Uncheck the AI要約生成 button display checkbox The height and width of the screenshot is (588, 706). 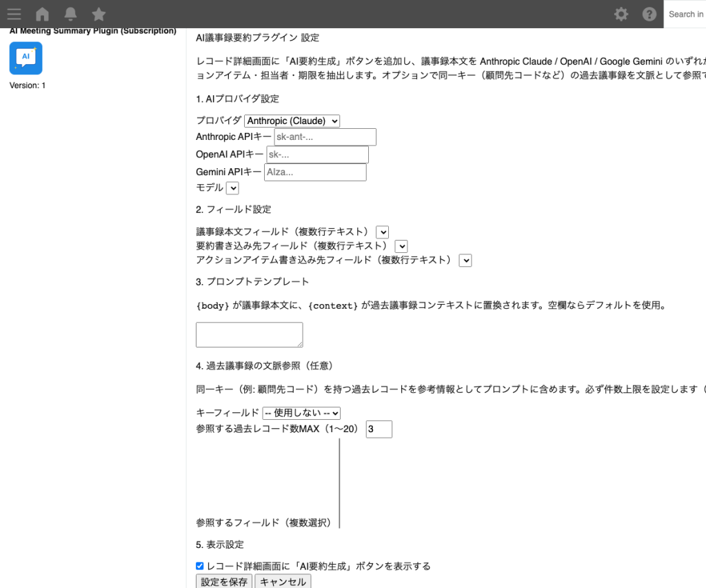click(x=199, y=565)
